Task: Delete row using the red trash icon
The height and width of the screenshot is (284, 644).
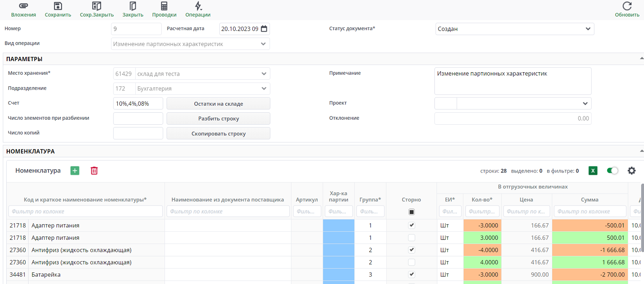Action: (94, 170)
